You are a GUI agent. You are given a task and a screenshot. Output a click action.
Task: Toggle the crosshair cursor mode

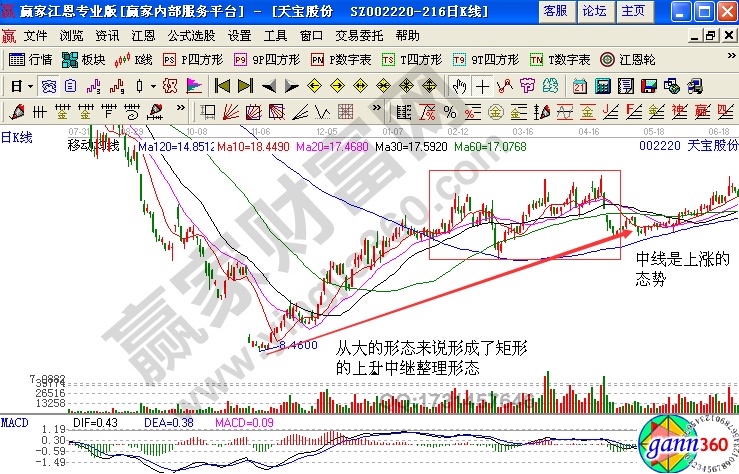pyautogui.click(x=483, y=85)
